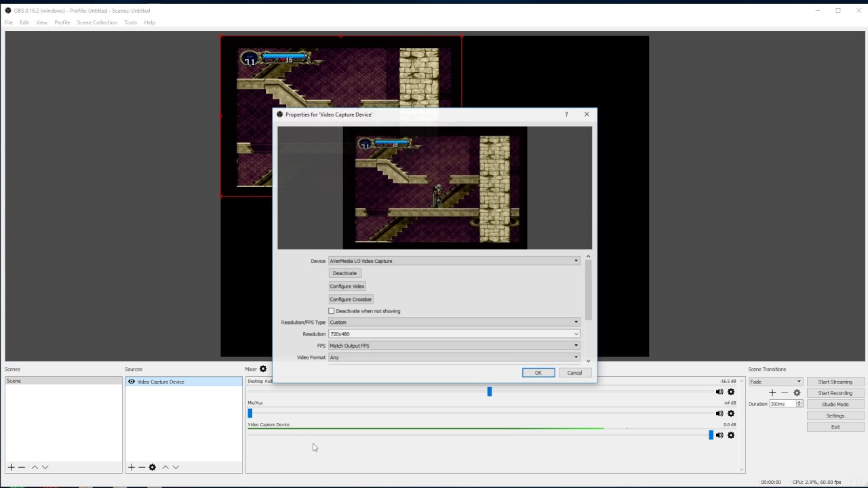The height and width of the screenshot is (488, 868).
Task: Remove selected source with minus icon
Action: [x=142, y=467]
